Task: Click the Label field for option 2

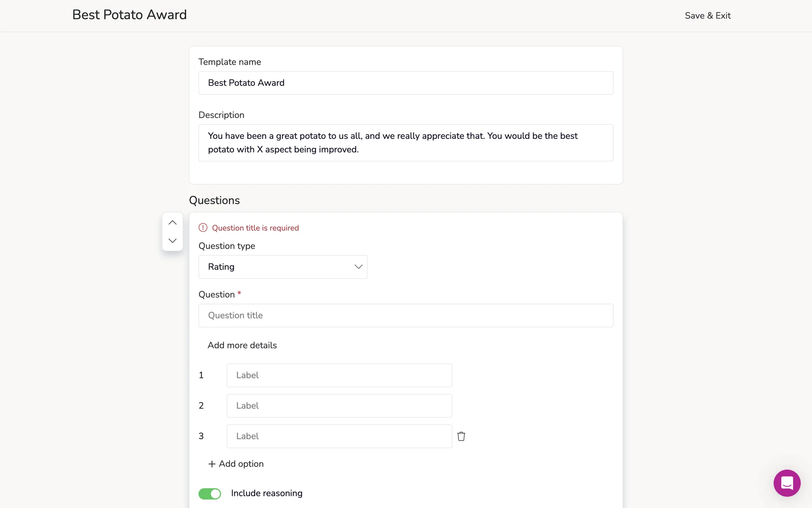Action: pos(339,406)
